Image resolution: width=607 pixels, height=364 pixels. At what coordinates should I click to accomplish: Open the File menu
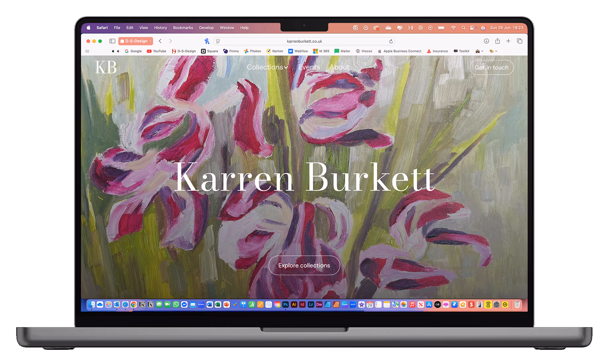(x=117, y=28)
